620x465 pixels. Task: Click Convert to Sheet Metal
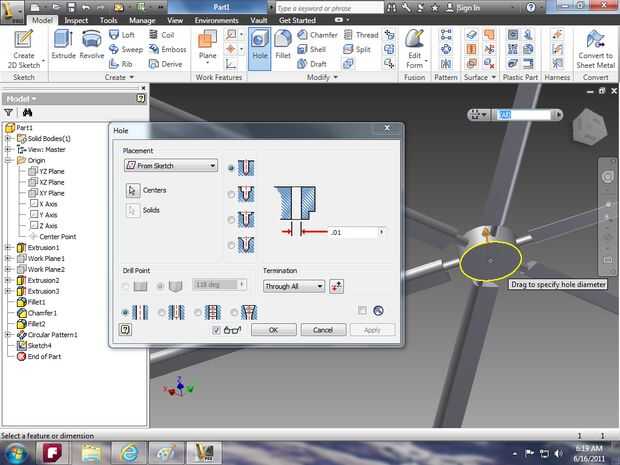pos(595,49)
